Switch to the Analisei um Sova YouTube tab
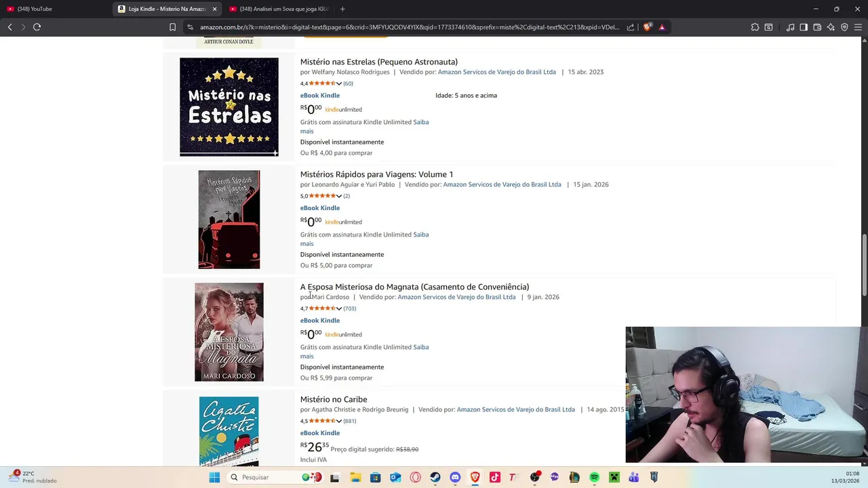 pyautogui.click(x=278, y=9)
